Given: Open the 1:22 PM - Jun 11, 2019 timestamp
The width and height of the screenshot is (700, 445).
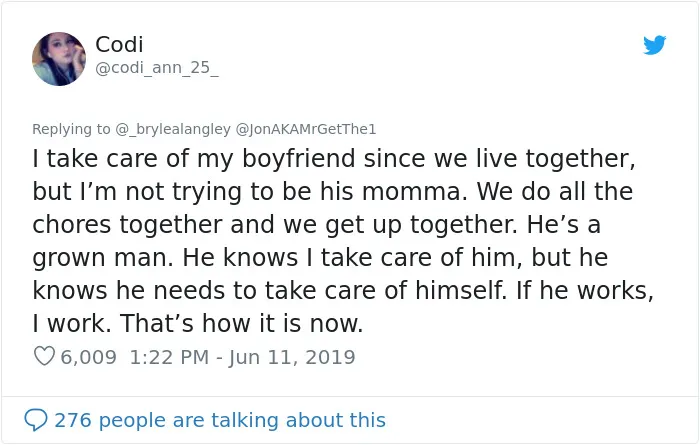Looking at the screenshot, I should tap(242, 357).
